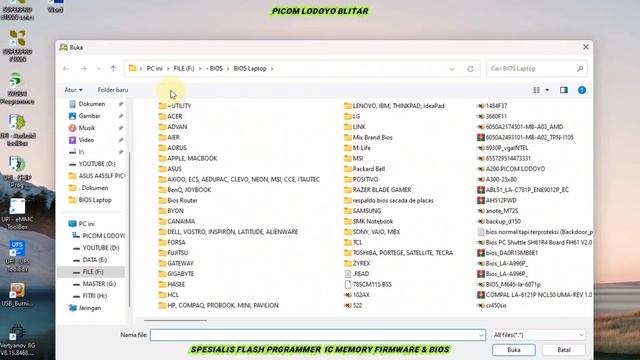Image resolution: width=640 pixels, height=360 pixels.
Task: Select HP, COMPAQ, PROBOOK folder
Action: (223, 305)
